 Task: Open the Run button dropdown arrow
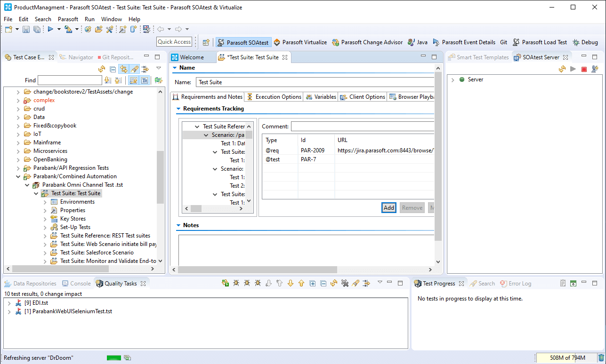coord(59,29)
